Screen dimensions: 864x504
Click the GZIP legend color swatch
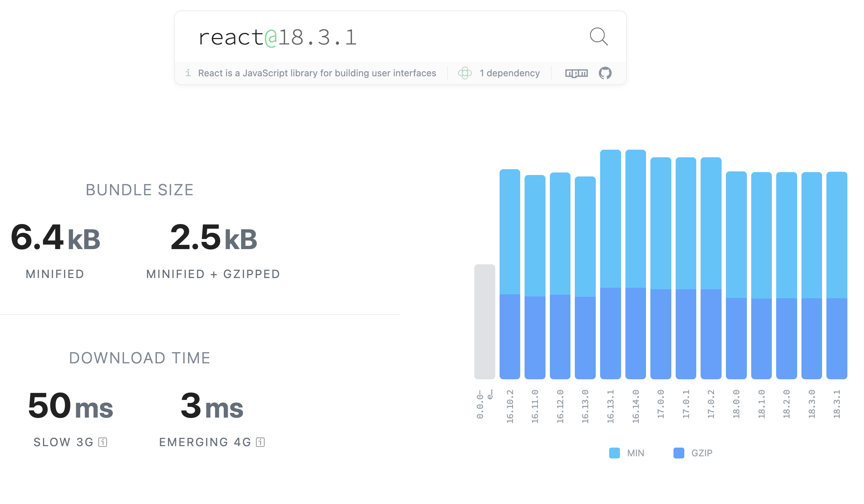click(679, 453)
